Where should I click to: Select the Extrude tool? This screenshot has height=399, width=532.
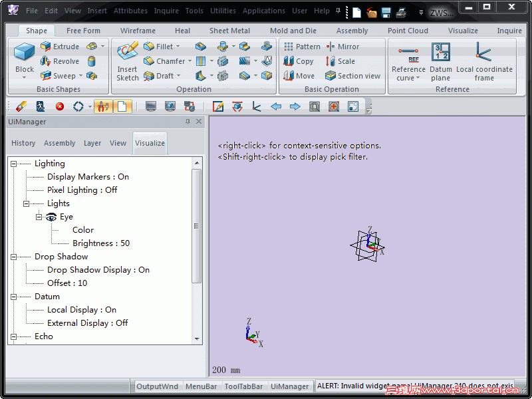[60, 47]
